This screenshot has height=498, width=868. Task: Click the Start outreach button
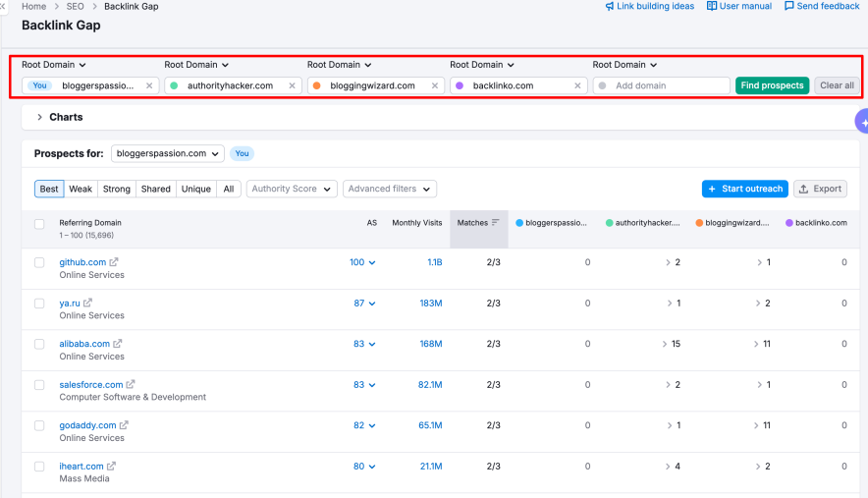[x=744, y=189]
